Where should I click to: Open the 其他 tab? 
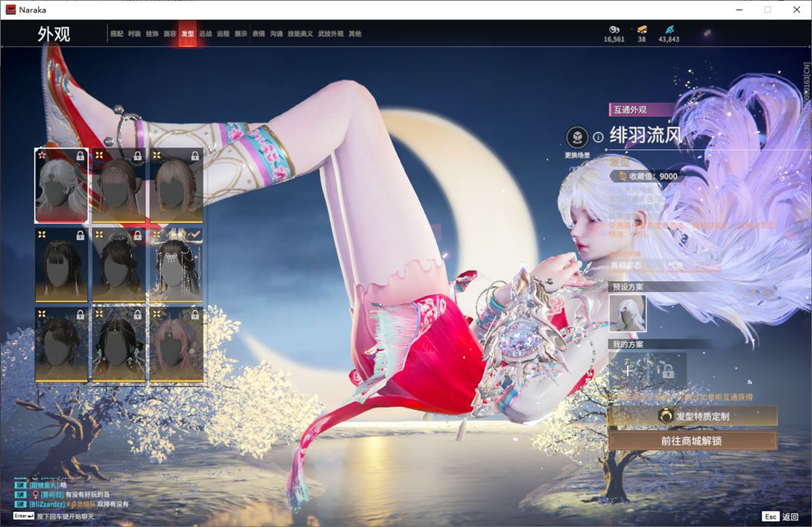pos(355,34)
